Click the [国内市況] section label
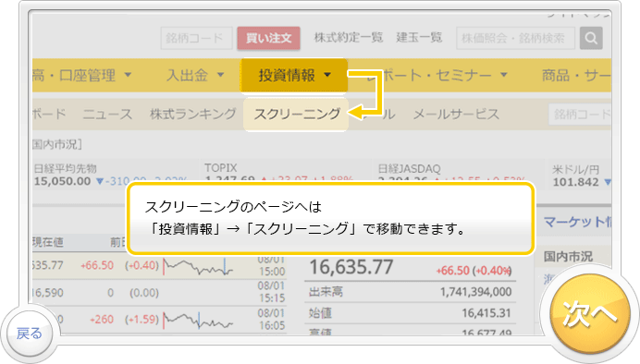The height and width of the screenshot is (364, 640). pyautogui.click(x=57, y=144)
